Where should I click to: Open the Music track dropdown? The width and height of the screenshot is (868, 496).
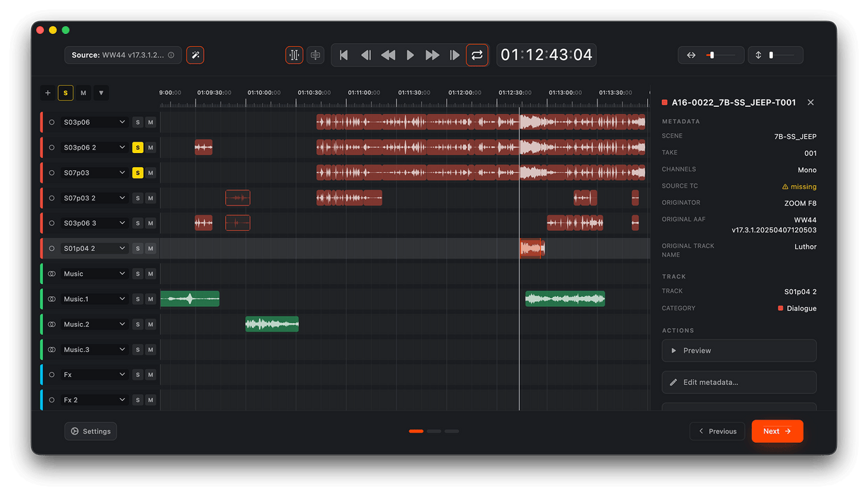[94, 274]
